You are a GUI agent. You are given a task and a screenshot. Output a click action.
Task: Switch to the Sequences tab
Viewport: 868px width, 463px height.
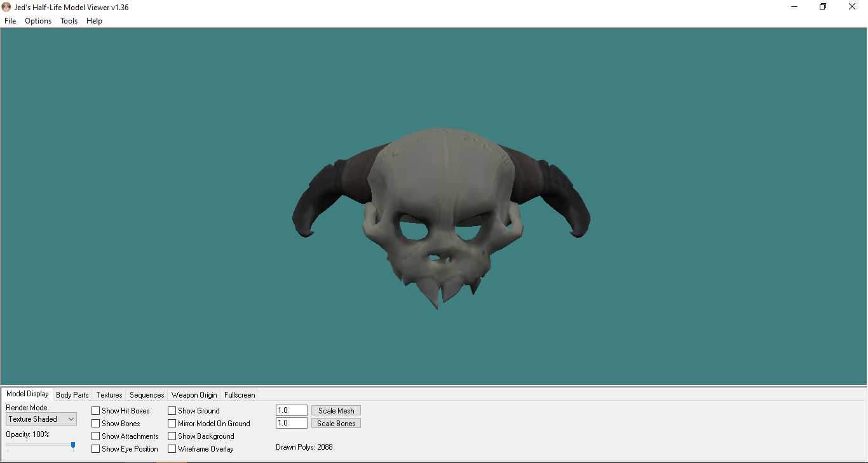[x=147, y=395]
